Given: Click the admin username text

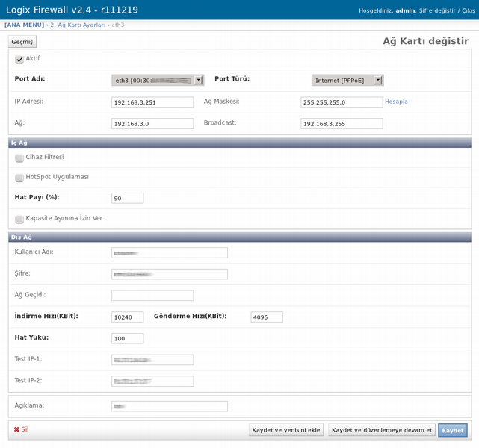Looking at the screenshot, I should (x=405, y=10).
